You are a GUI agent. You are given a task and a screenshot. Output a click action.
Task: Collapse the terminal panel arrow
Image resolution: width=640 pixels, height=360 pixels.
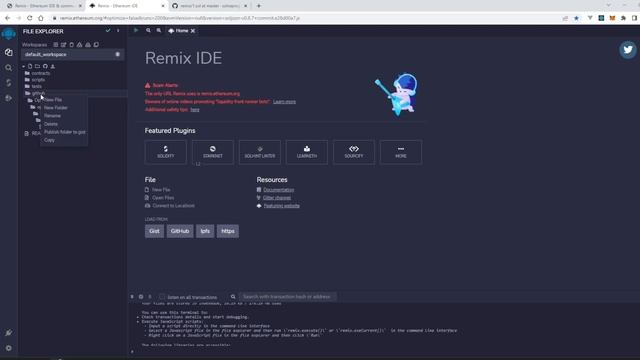pos(132,297)
